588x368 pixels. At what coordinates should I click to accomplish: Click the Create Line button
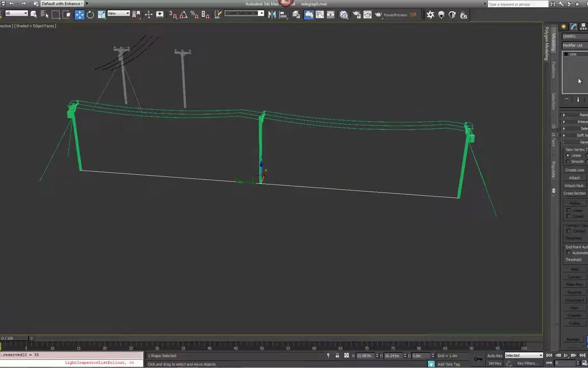click(575, 170)
